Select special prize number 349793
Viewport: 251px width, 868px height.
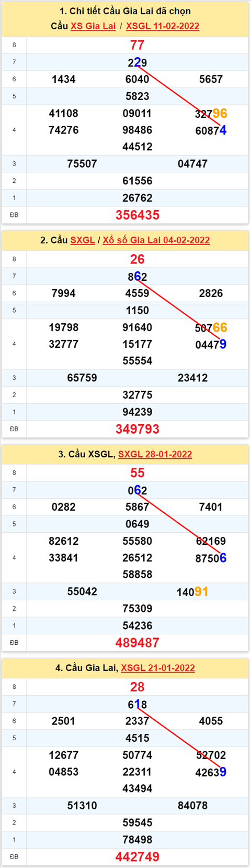(138, 429)
